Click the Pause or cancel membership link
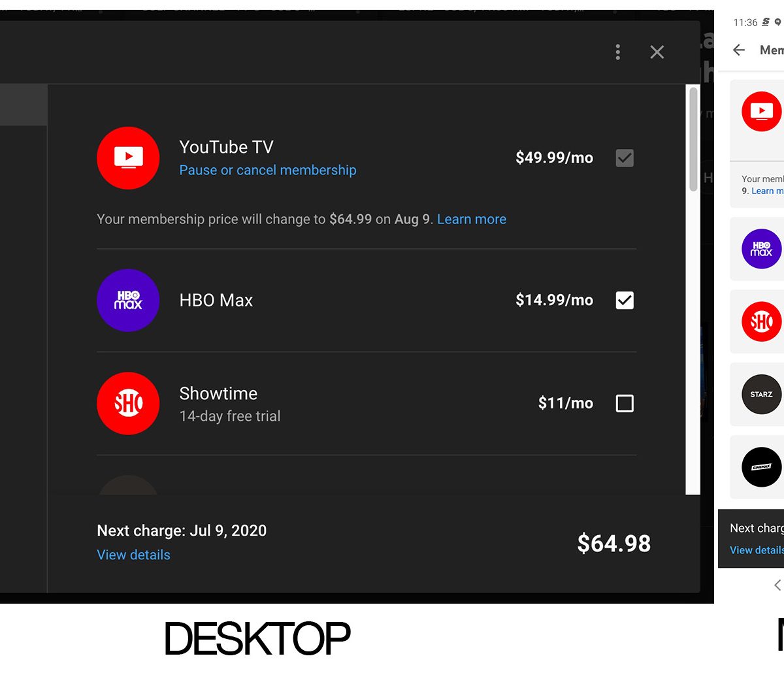The height and width of the screenshot is (686, 784). click(268, 170)
